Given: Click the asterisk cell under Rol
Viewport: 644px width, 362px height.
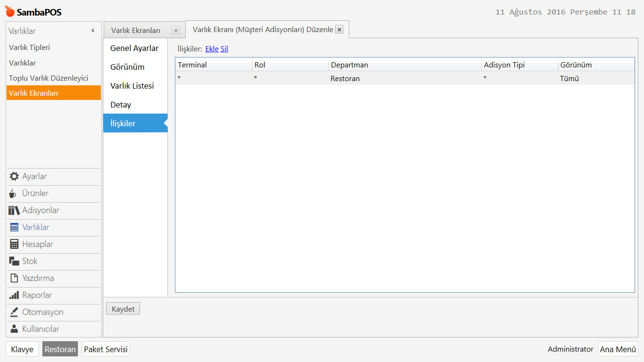Looking at the screenshot, I should click(290, 78).
